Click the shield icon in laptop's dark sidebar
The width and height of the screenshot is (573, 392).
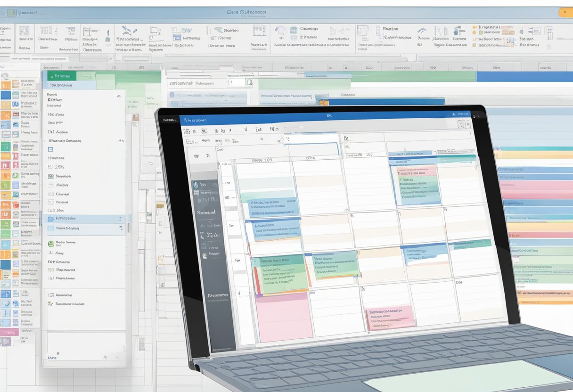(x=196, y=185)
